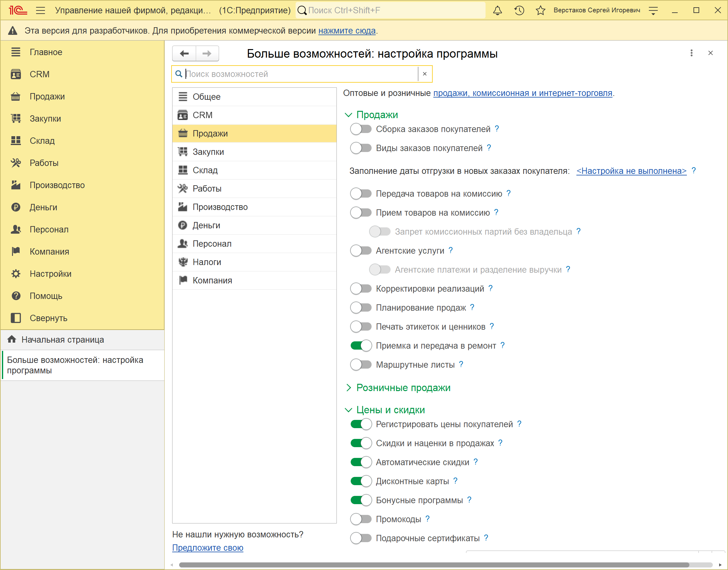Screen dimensions: 728x570
Task: Click the Предложите свою link
Action: pos(207,548)
